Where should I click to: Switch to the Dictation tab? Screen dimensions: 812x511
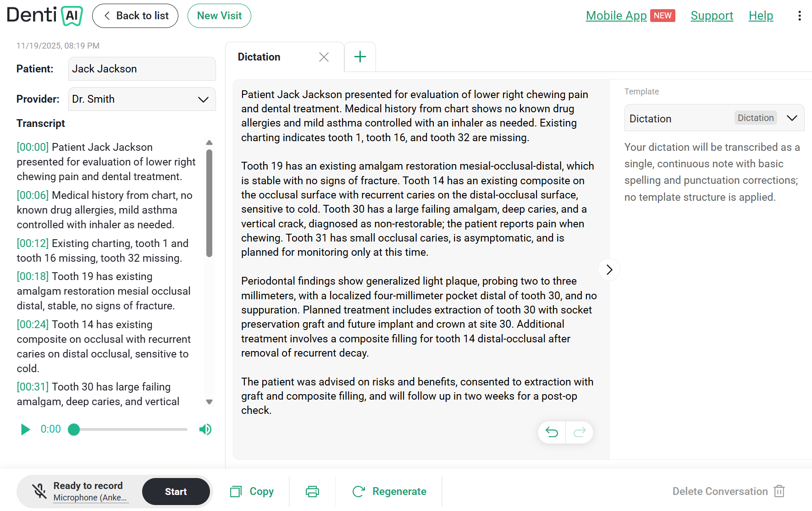point(259,57)
